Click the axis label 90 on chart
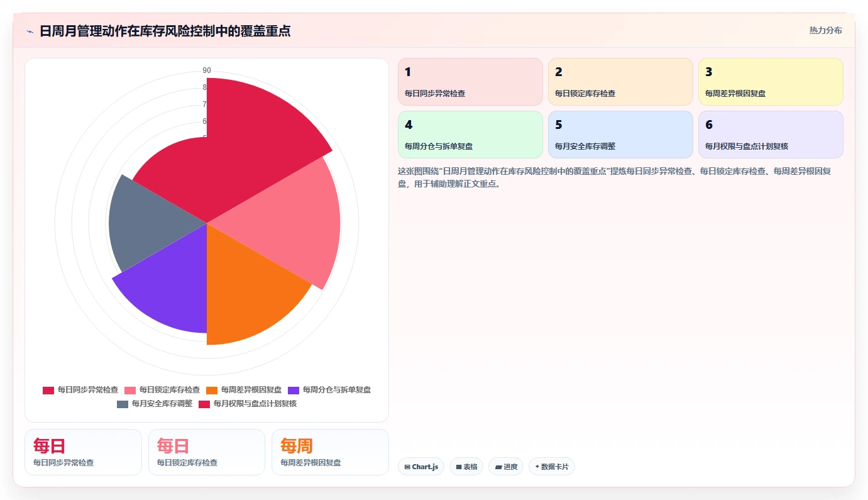This screenshot has height=500, width=868. pyautogui.click(x=207, y=70)
